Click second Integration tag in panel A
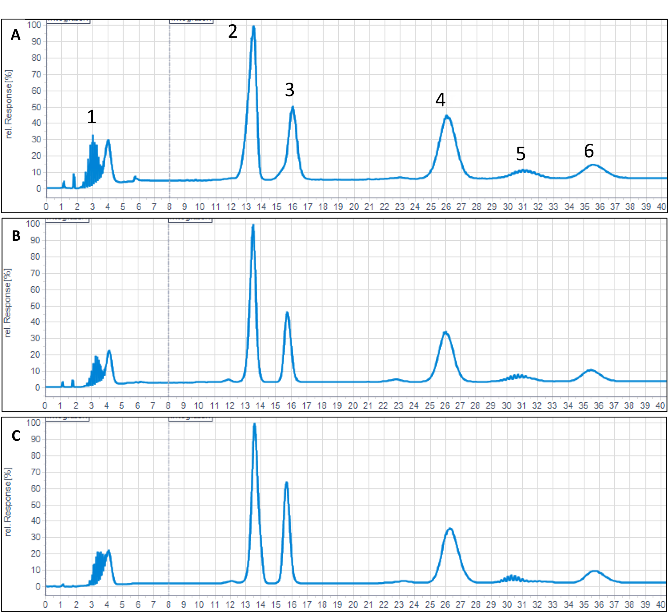 tap(190, 19)
